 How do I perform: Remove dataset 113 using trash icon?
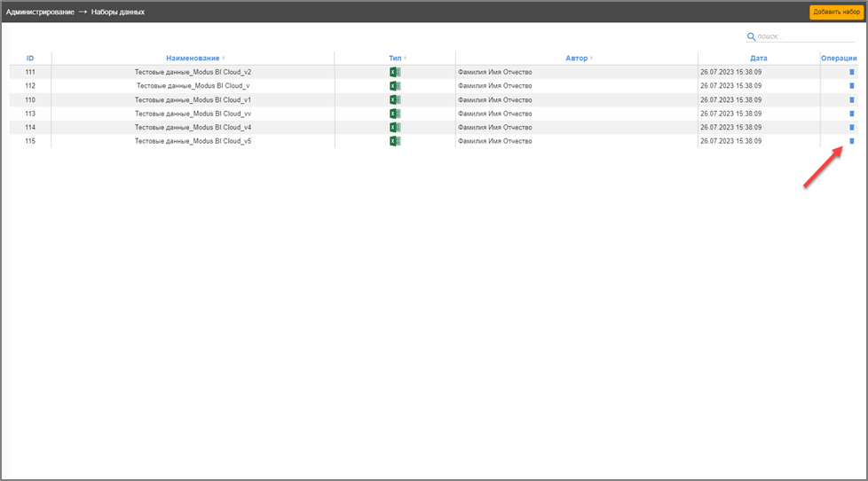pos(851,114)
